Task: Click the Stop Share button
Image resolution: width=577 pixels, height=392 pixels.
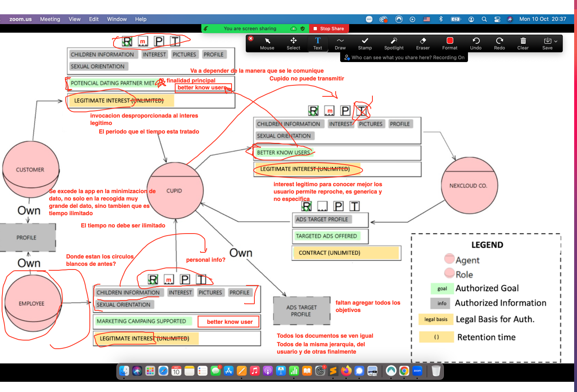Action: 328,29
